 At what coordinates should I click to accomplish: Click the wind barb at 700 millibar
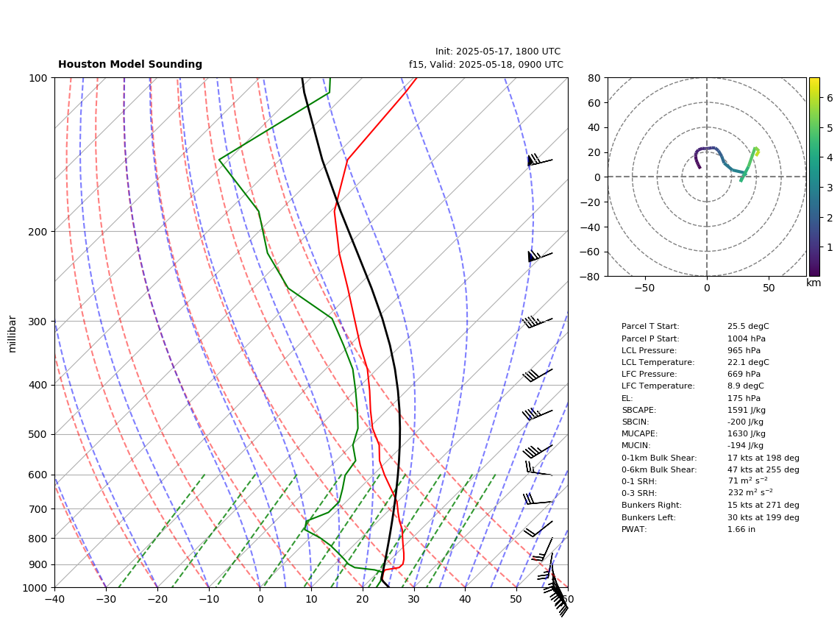[x=538, y=500]
